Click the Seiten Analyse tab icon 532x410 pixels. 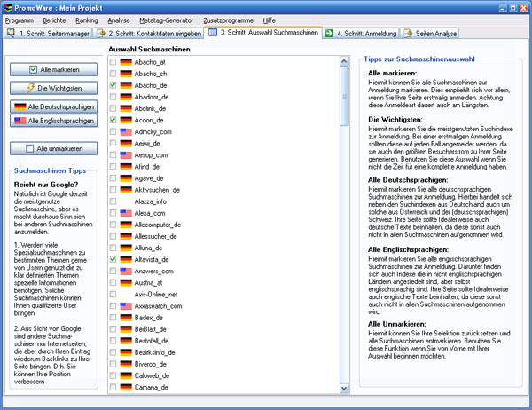point(408,34)
